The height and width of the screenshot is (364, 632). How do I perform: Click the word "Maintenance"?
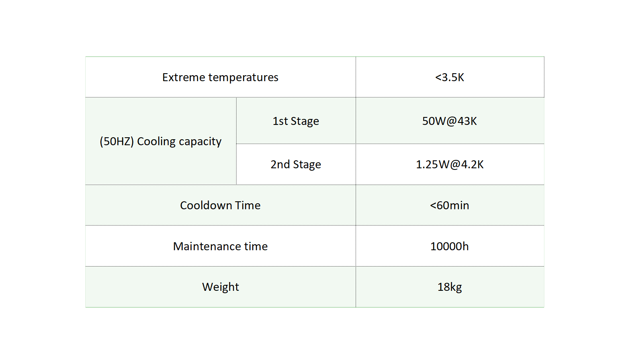tap(207, 246)
